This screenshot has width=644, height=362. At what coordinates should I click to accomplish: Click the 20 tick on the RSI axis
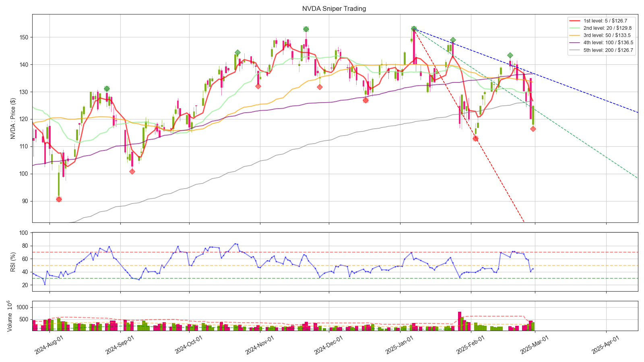(25, 285)
